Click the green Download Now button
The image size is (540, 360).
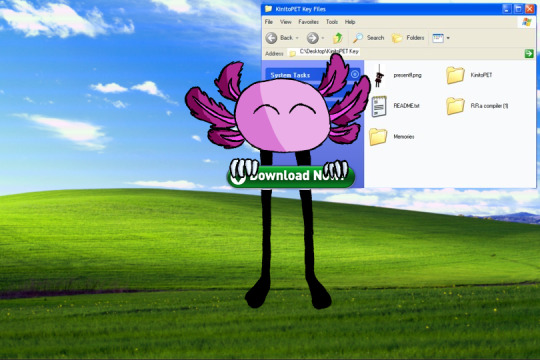point(291,176)
